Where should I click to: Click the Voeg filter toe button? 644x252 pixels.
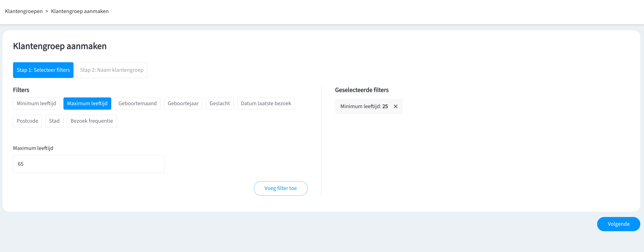tap(281, 188)
